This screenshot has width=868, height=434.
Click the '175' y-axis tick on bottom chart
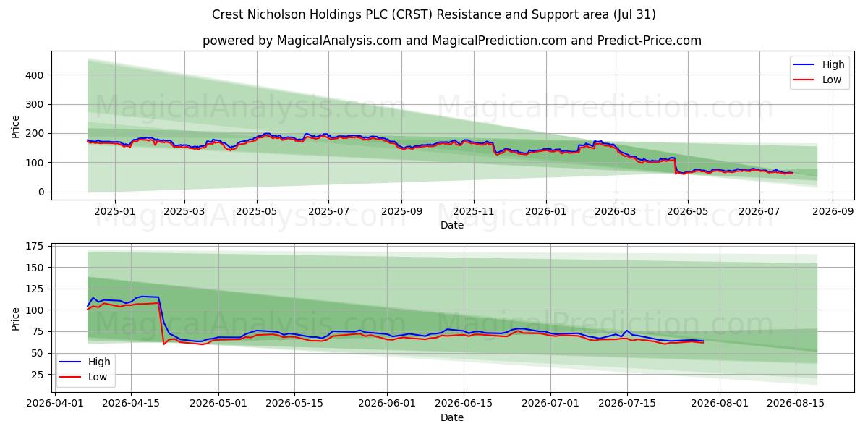(x=36, y=247)
